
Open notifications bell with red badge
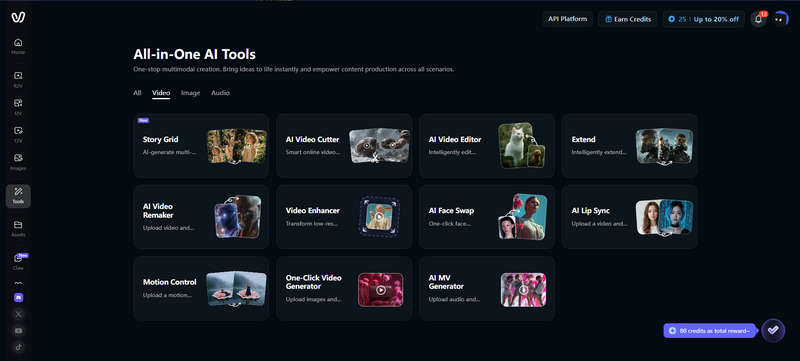coord(759,19)
